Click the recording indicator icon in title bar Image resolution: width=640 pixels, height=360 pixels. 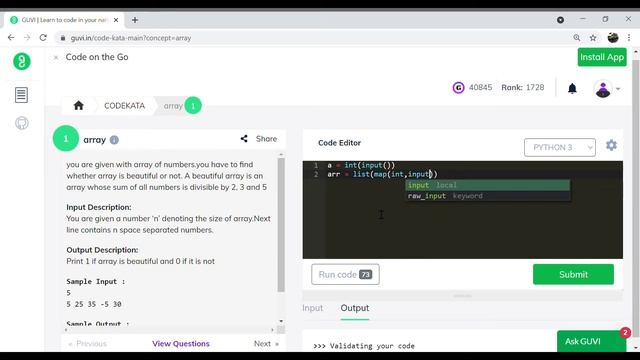(560, 20)
